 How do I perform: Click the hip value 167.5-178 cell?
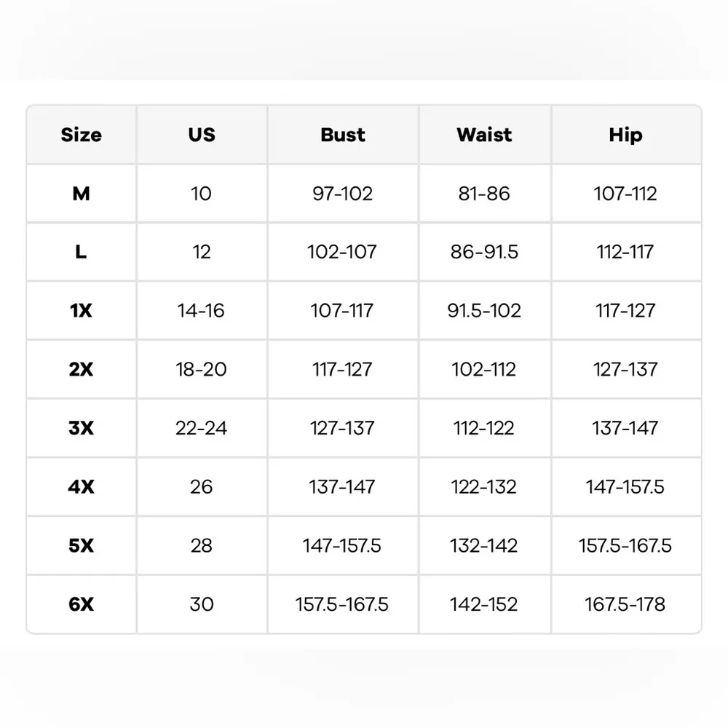coord(625,604)
